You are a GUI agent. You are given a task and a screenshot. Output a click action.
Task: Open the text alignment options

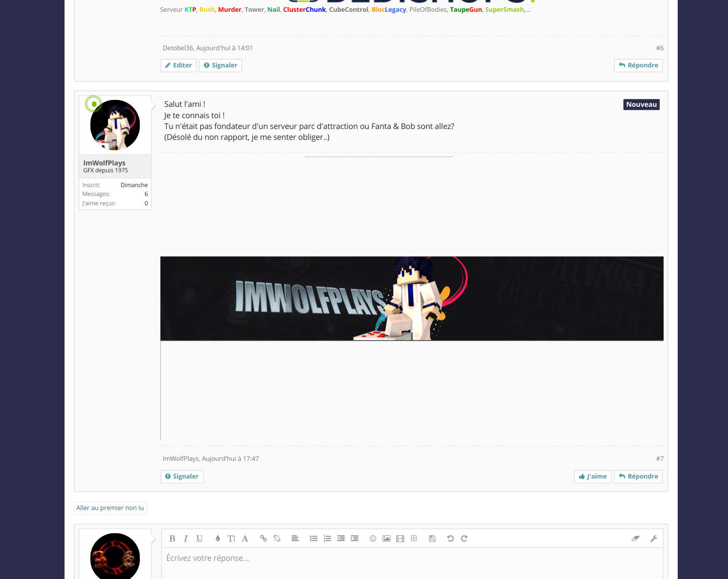pos(295,539)
